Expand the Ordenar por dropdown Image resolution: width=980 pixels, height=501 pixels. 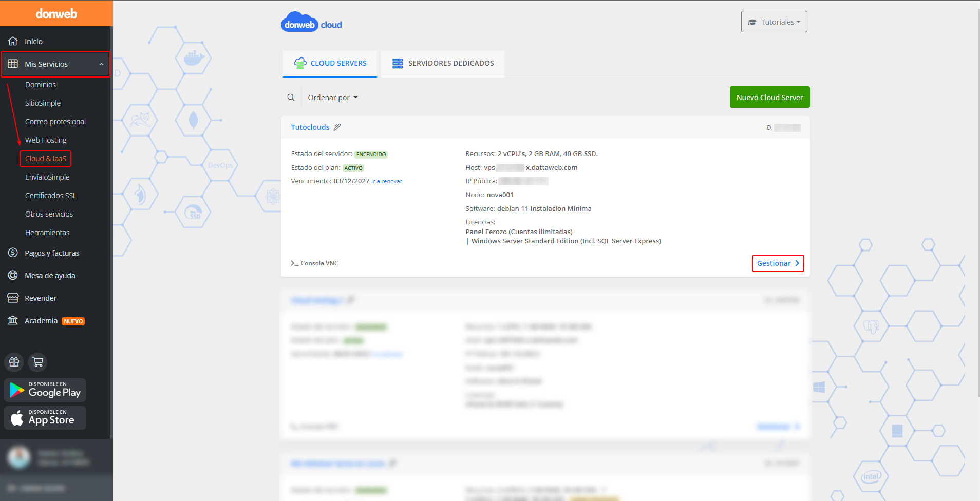point(332,98)
